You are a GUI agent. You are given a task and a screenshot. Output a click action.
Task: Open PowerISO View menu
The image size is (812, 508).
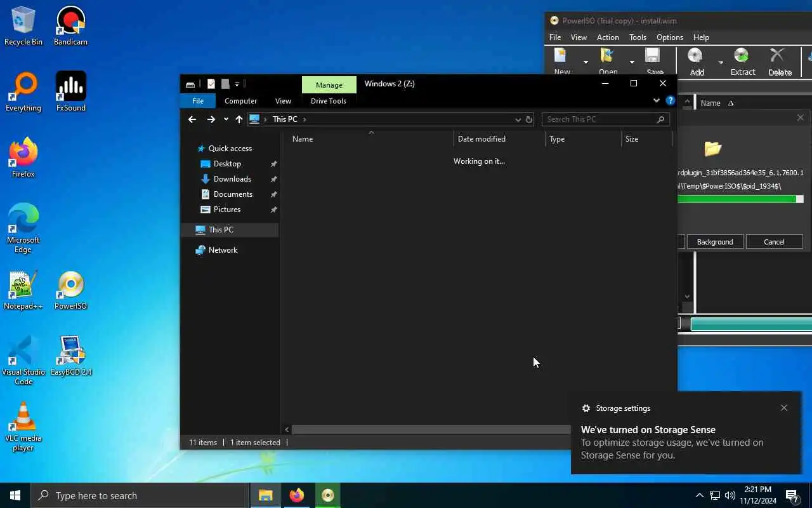579,37
